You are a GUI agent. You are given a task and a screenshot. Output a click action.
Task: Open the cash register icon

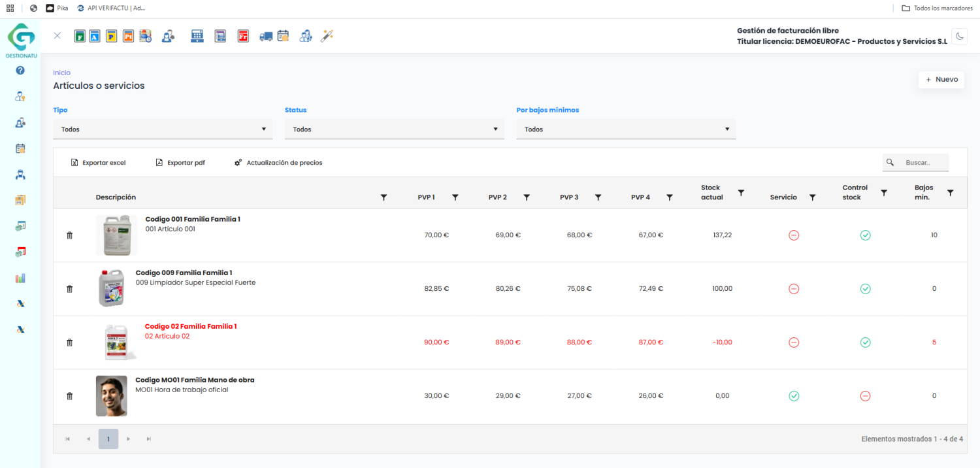click(x=197, y=37)
